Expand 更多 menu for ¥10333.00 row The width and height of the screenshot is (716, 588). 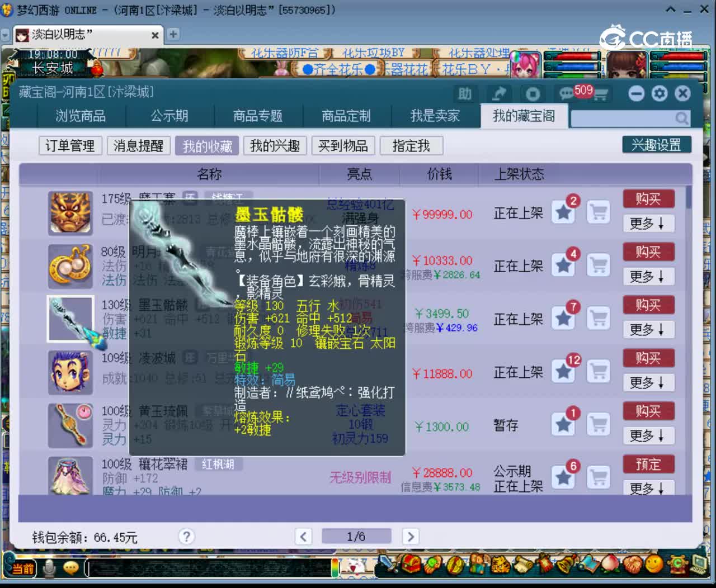648,277
